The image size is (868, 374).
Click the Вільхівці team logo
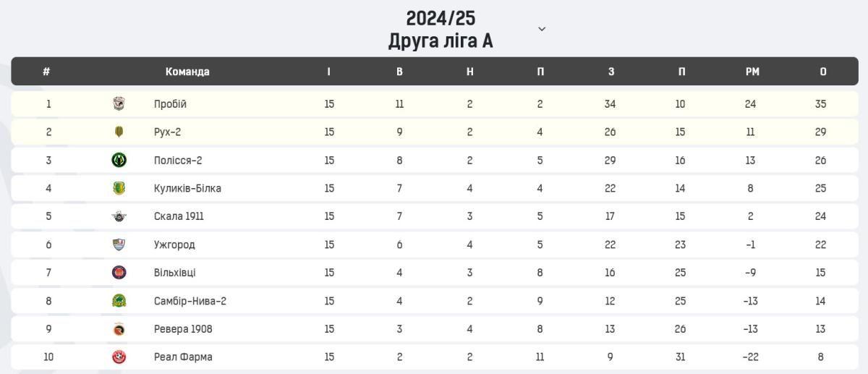point(119,273)
